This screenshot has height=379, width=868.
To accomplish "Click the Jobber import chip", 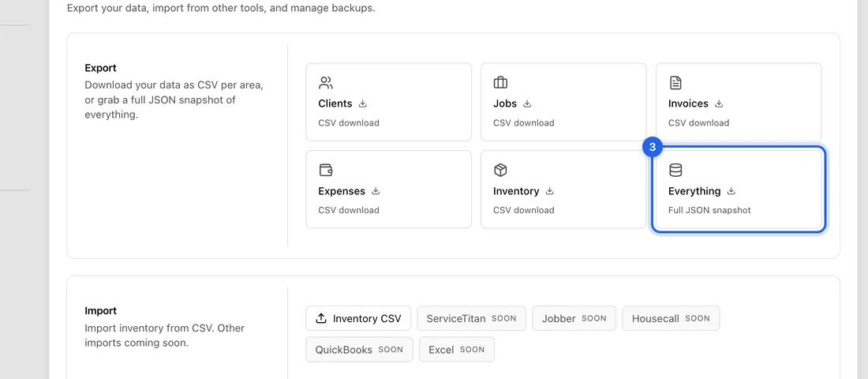I will pos(574,319).
